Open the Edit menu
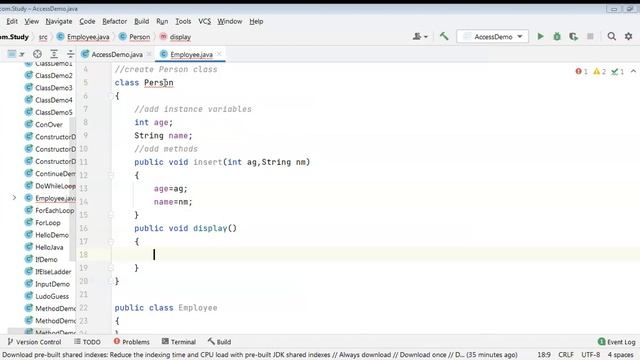Image resolution: width=640 pixels, height=360 pixels. [12, 21]
